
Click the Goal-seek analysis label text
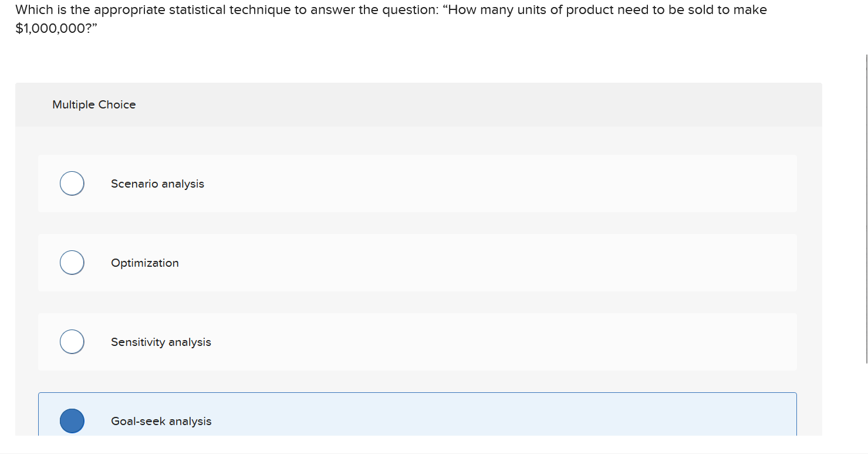point(161,422)
